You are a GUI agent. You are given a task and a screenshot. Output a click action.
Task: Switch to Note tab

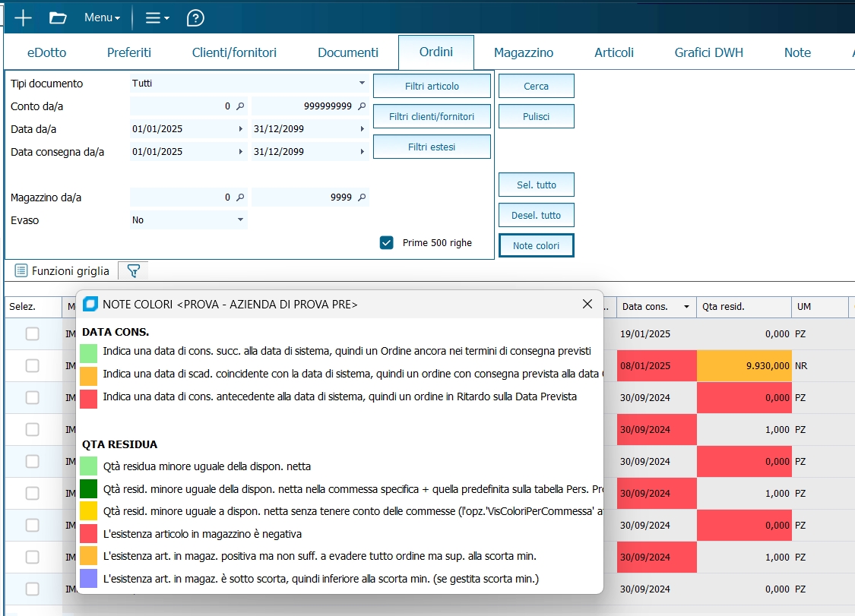click(x=797, y=52)
